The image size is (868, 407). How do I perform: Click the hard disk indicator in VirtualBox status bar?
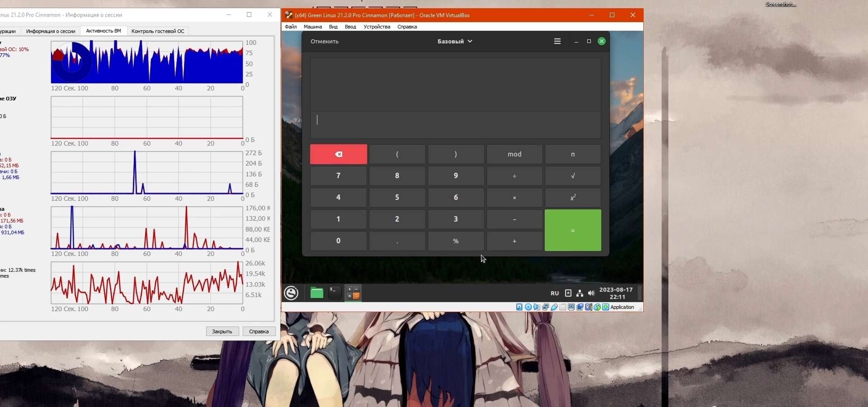519,307
